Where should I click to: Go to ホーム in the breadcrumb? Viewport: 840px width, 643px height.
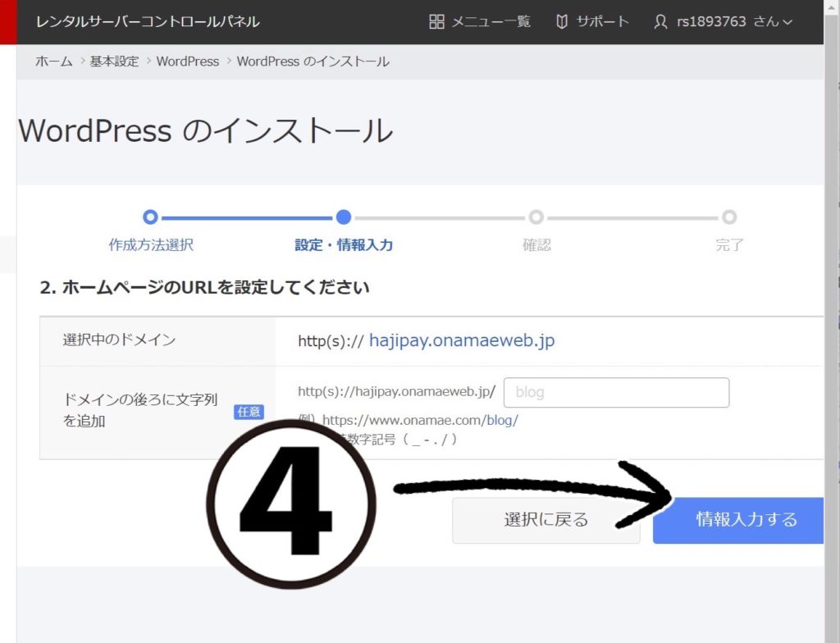[x=54, y=62]
